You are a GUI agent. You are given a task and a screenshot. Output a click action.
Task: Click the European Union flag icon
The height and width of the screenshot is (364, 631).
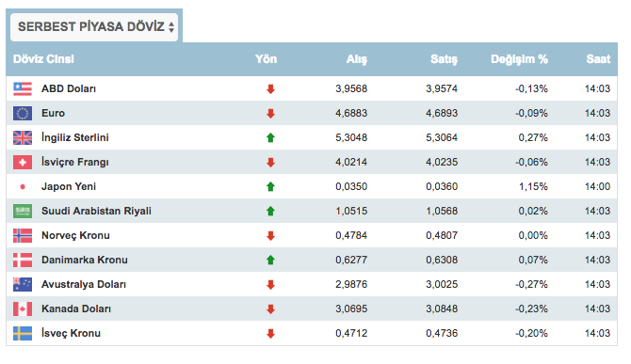click(23, 113)
